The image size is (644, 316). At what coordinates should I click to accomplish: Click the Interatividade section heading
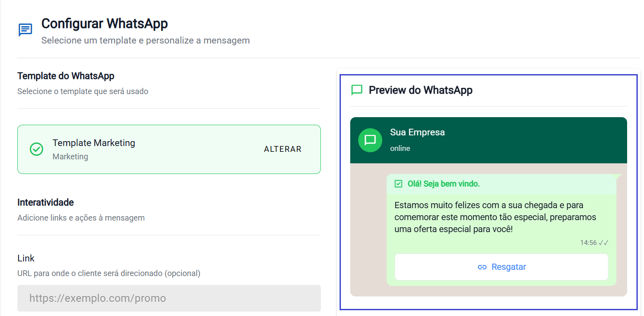tap(45, 202)
